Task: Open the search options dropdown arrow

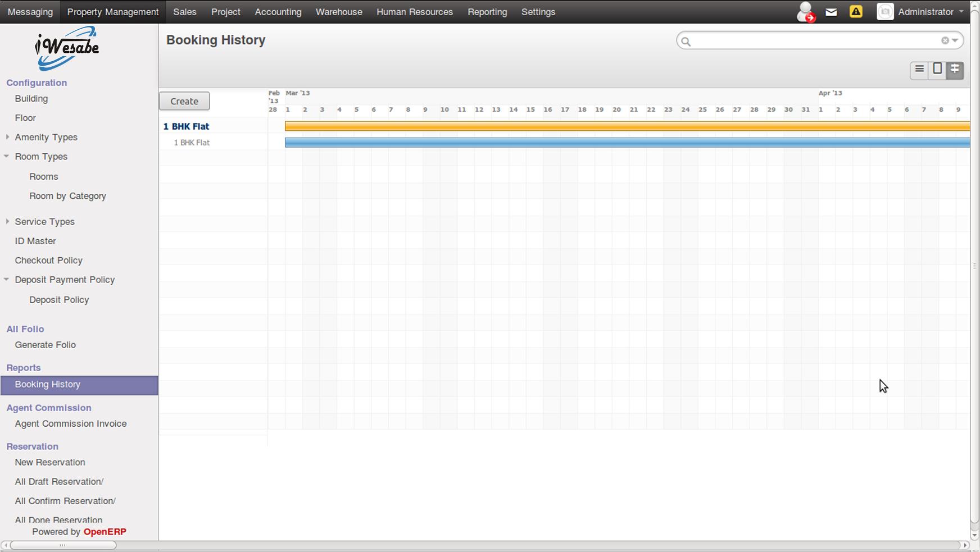Action: [x=955, y=40]
